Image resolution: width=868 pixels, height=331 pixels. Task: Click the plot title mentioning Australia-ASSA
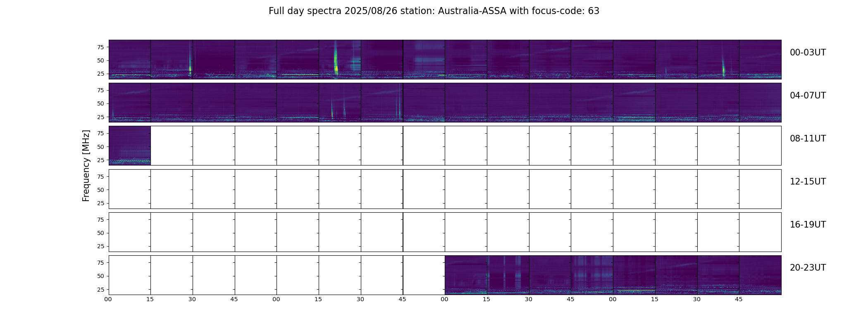[434, 11]
